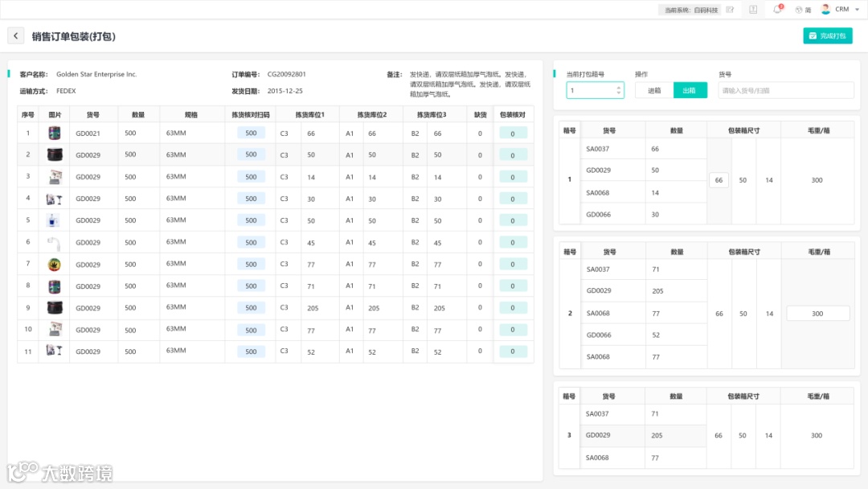Open product thumbnail in row 7
This screenshot has height=489, width=868.
[x=55, y=264]
